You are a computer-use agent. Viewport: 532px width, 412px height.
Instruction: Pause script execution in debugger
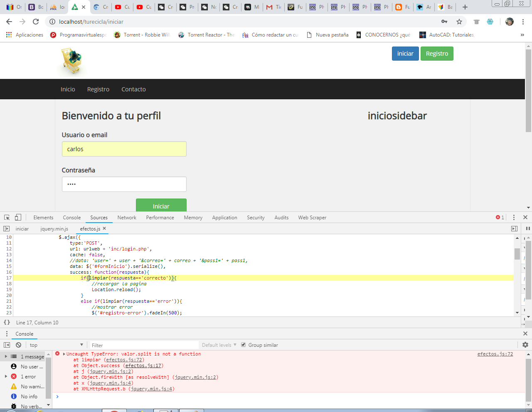[528, 228]
